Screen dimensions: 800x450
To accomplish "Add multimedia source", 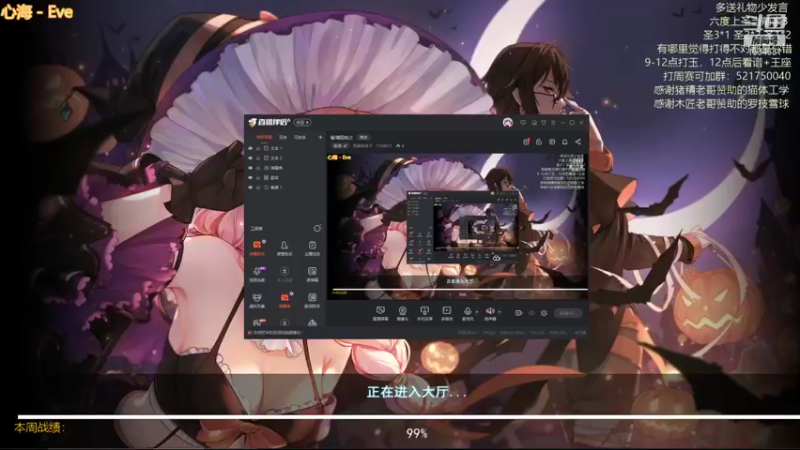I will [446, 313].
